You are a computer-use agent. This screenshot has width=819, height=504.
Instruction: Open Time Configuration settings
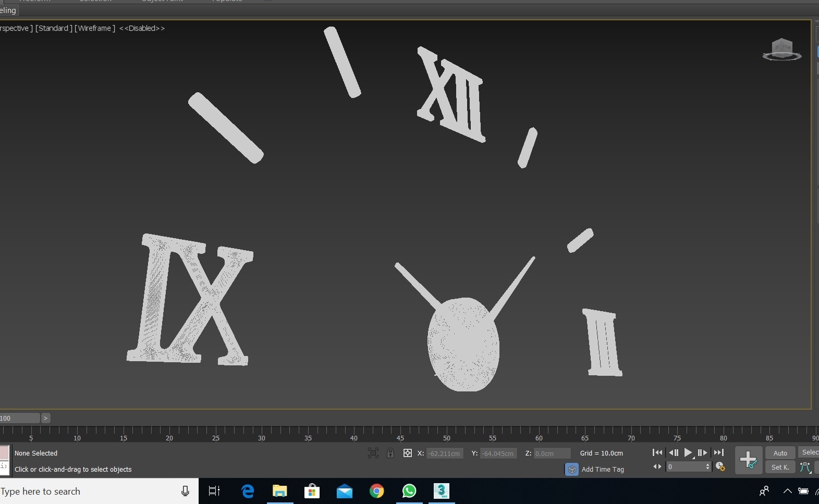pyautogui.click(x=720, y=466)
